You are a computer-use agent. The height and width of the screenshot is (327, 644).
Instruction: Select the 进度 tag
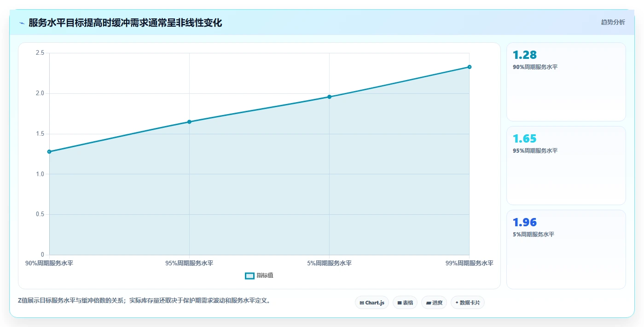pyautogui.click(x=434, y=303)
